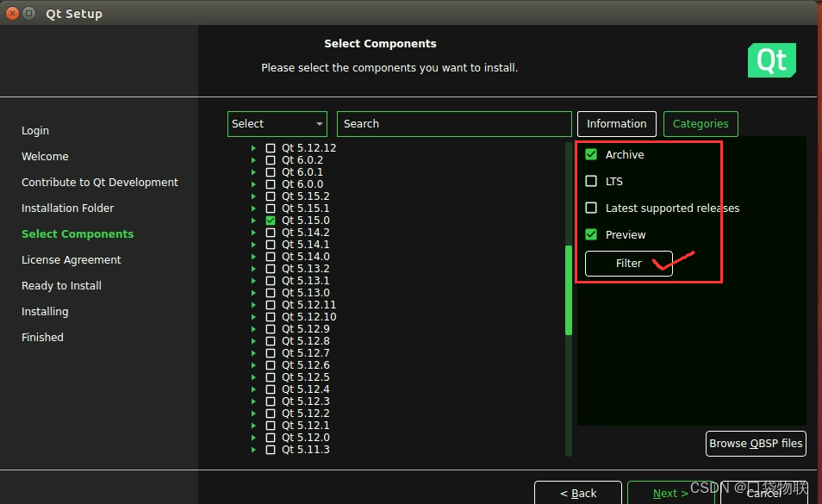Uncheck the Archive category checkbox
This screenshot has height=504, width=822.
point(591,154)
